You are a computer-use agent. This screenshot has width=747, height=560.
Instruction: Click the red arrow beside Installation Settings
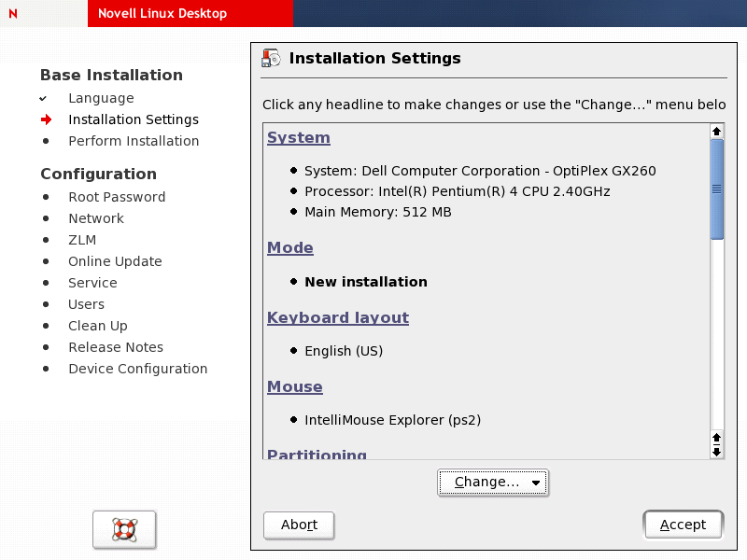[47, 119]
